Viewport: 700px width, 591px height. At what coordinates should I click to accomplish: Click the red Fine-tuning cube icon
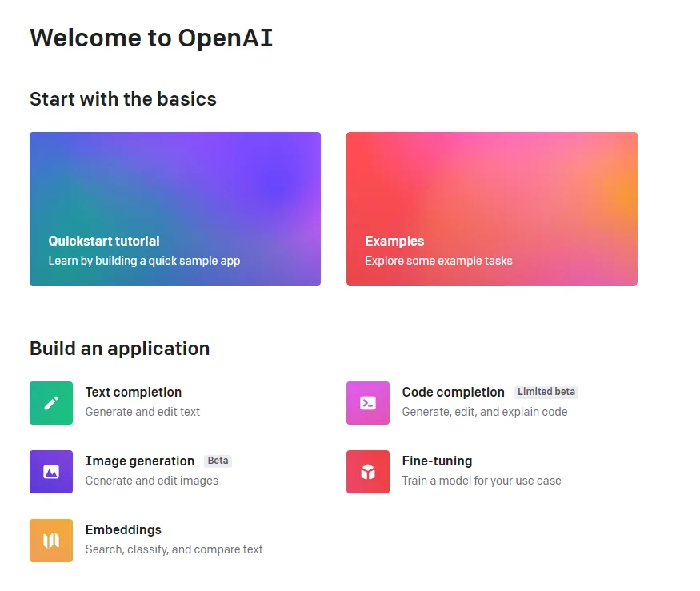368,472
